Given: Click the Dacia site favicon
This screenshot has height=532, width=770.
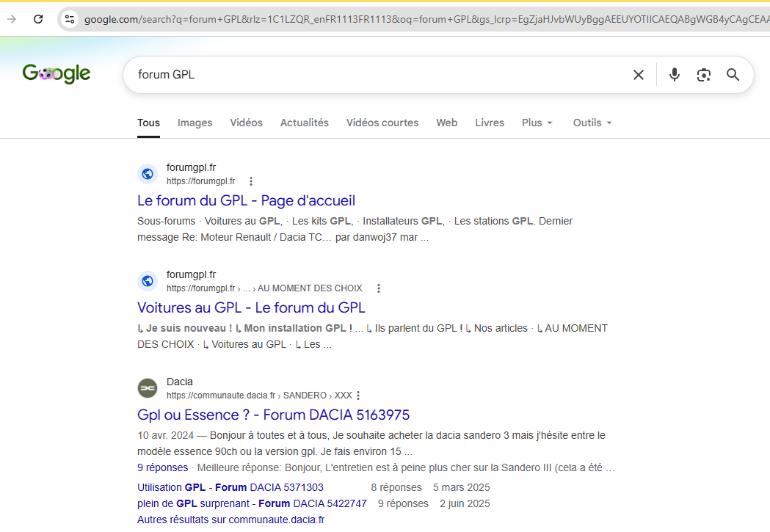Looking at the screenshot, I should coord(148,388).
